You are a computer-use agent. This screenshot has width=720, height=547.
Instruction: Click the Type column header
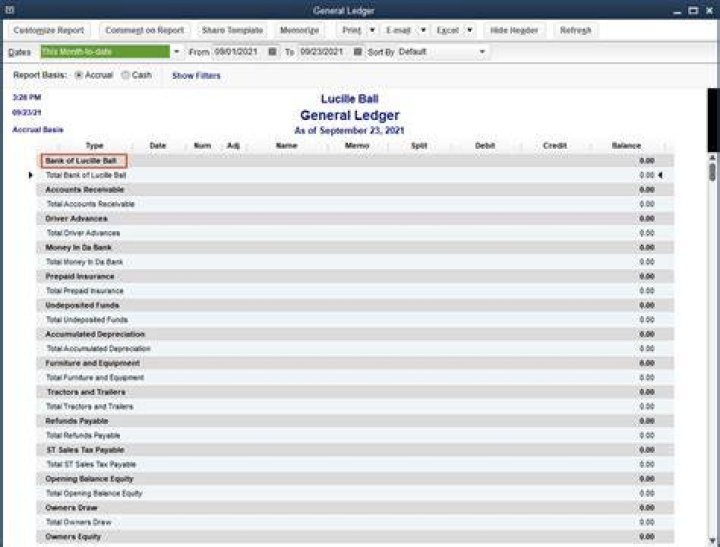point(95,146)
